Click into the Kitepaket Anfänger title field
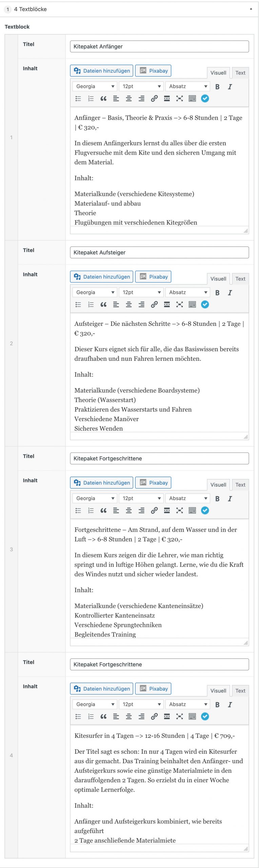The height and width of the screenshot is (868, 259). pos(159,46)
